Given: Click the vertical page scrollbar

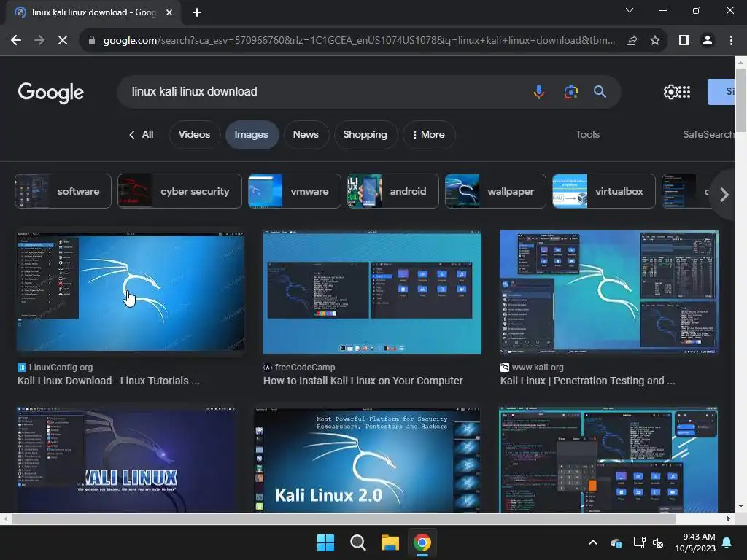Looking at the screenshot, I should click(740, 100).
